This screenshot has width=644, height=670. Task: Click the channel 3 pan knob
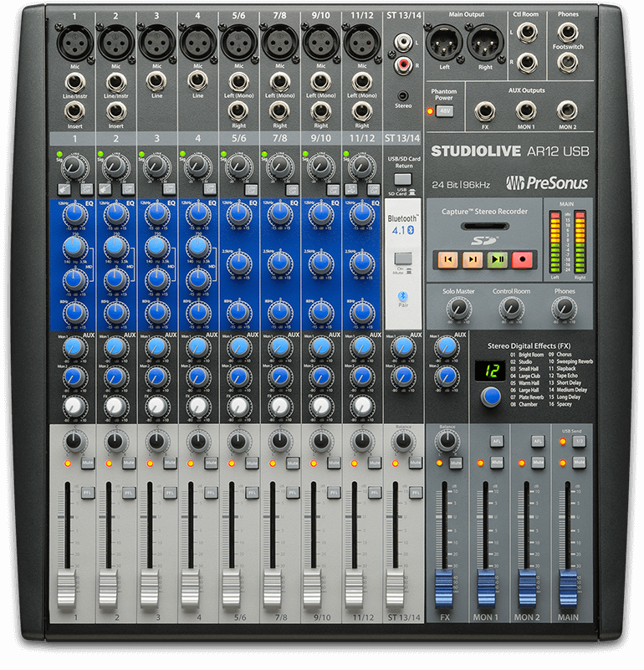tap(156, 442)
